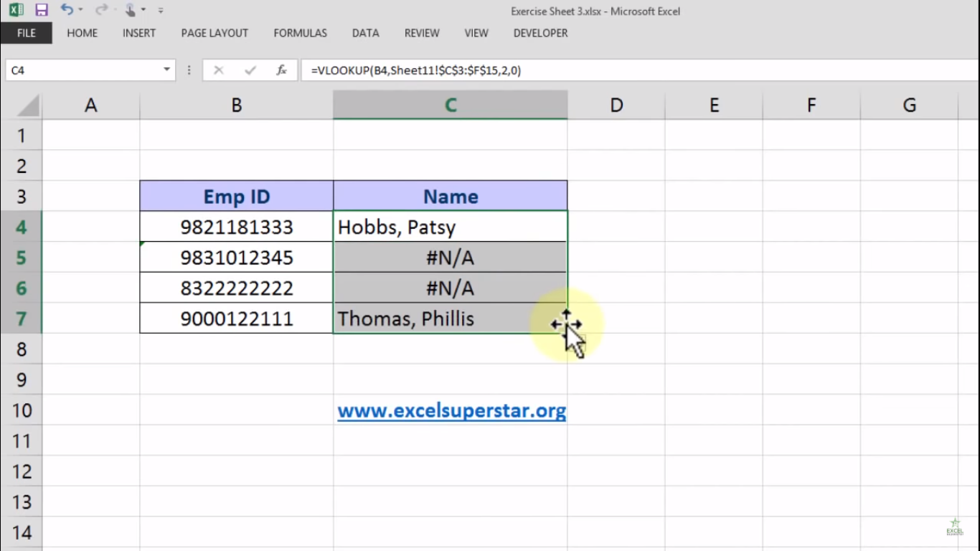Open the FILE tab
The width and height of the screenshot is (980, 551).
pos(26,33)
